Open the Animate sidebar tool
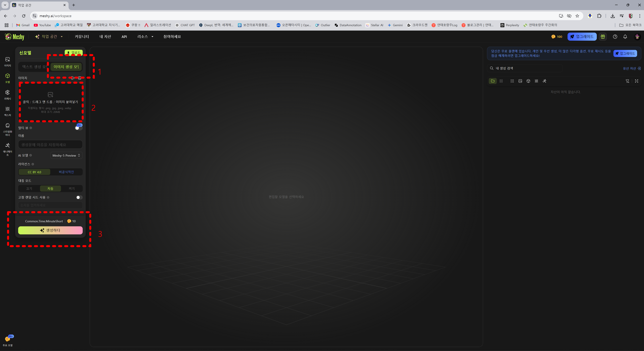Screen dimensions: 644x351 coord(8,149)
